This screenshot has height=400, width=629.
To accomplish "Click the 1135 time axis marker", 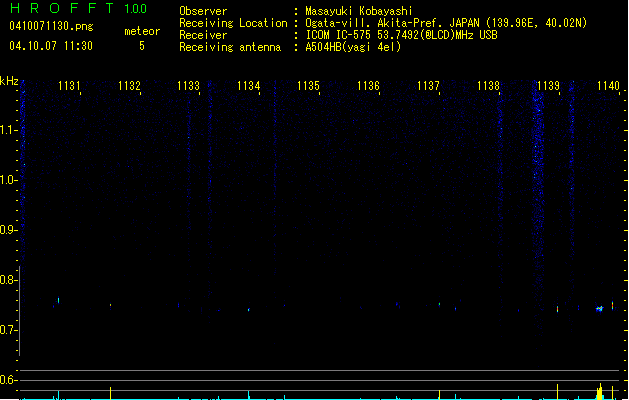I will tap(308, 86).
